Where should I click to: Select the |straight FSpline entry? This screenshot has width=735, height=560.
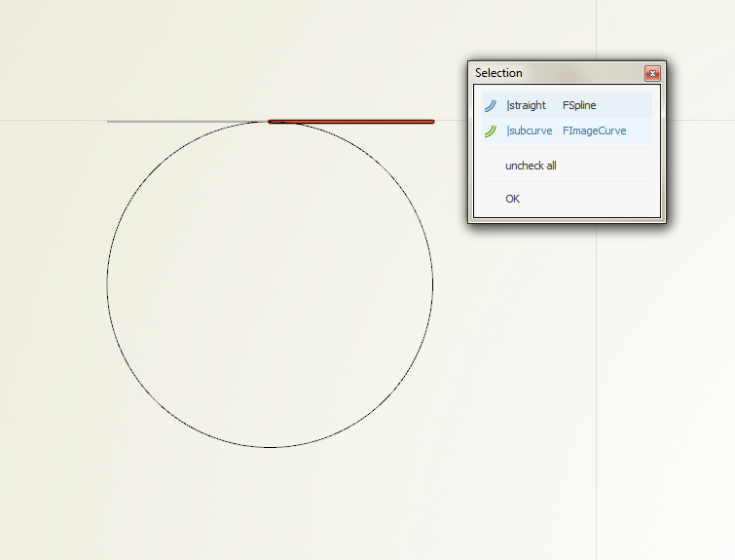pos(567,105)
